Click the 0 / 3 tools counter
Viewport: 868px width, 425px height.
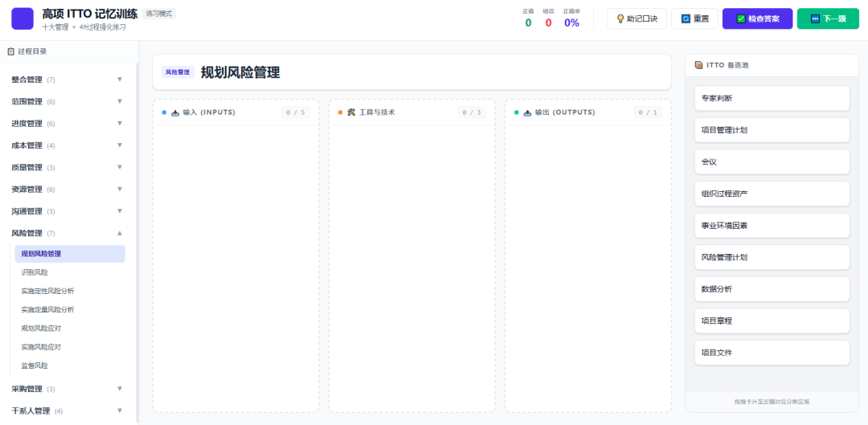coord(472,112)
